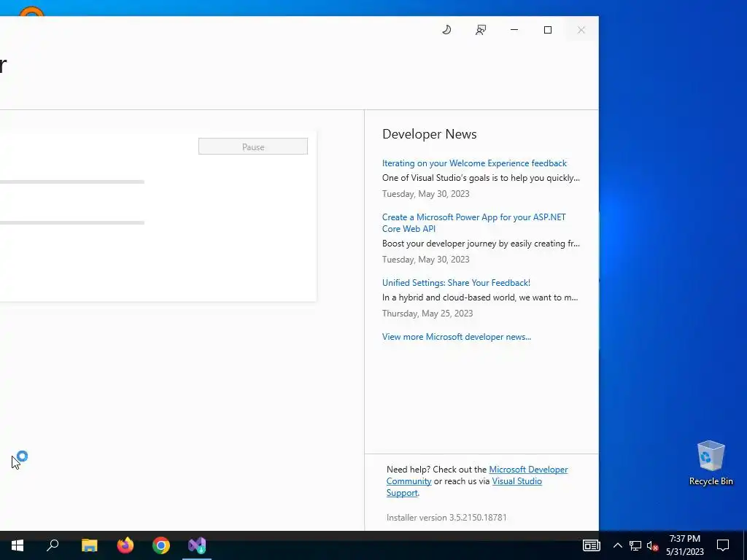Select Visual Studio Installer taskbar icon
The height and width of the screenshot is (560, 747).
[197, 545]
